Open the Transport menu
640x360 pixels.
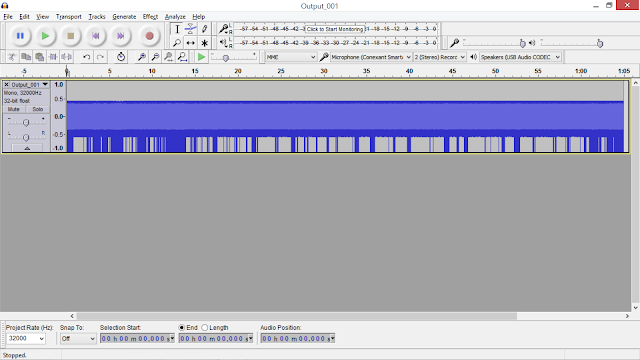point(69,17)
